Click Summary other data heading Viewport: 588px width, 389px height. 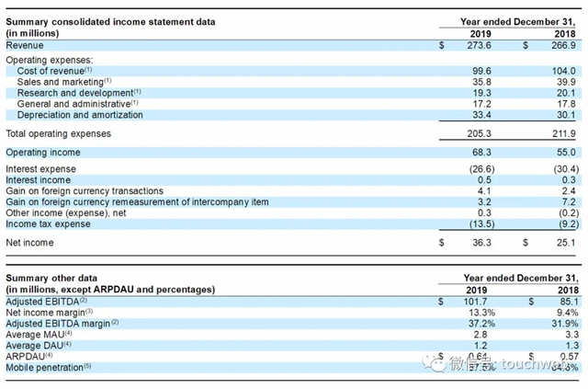point(51,279)
